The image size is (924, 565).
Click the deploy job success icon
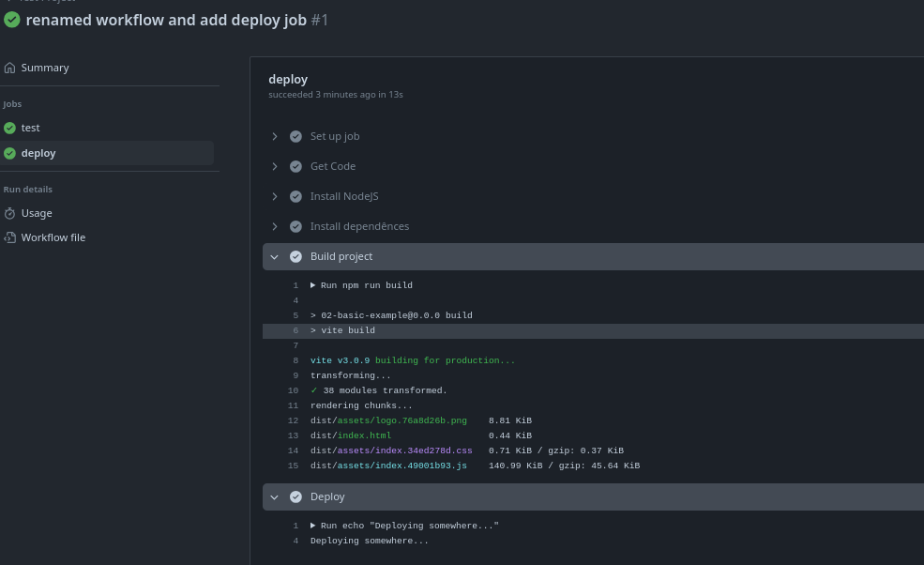9,153
